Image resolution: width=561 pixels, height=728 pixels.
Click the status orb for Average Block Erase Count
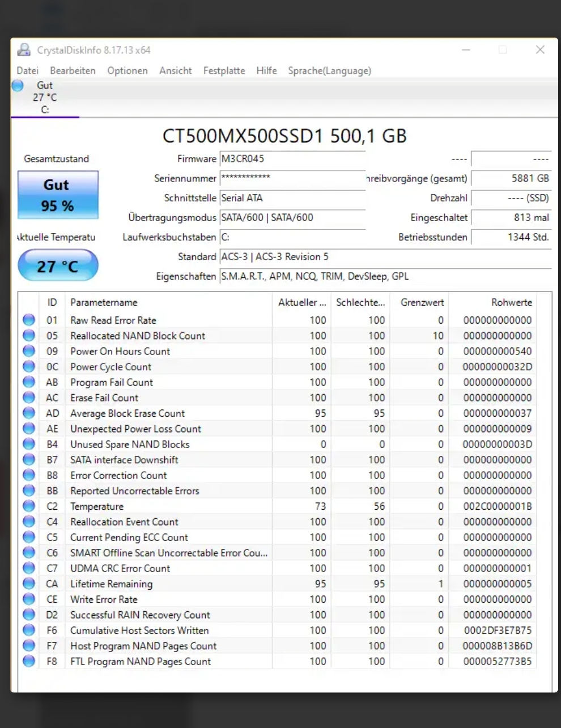pyautogui.click(x=29, y=413)
